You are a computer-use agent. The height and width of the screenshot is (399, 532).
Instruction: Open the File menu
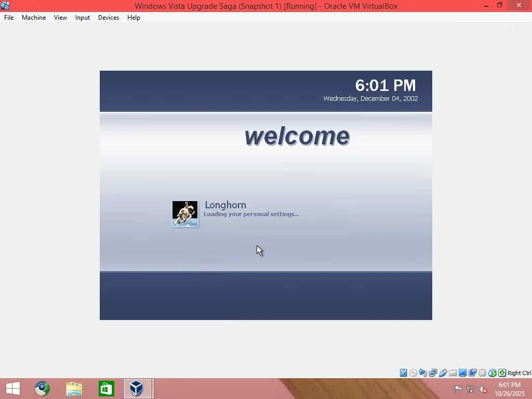9,18
